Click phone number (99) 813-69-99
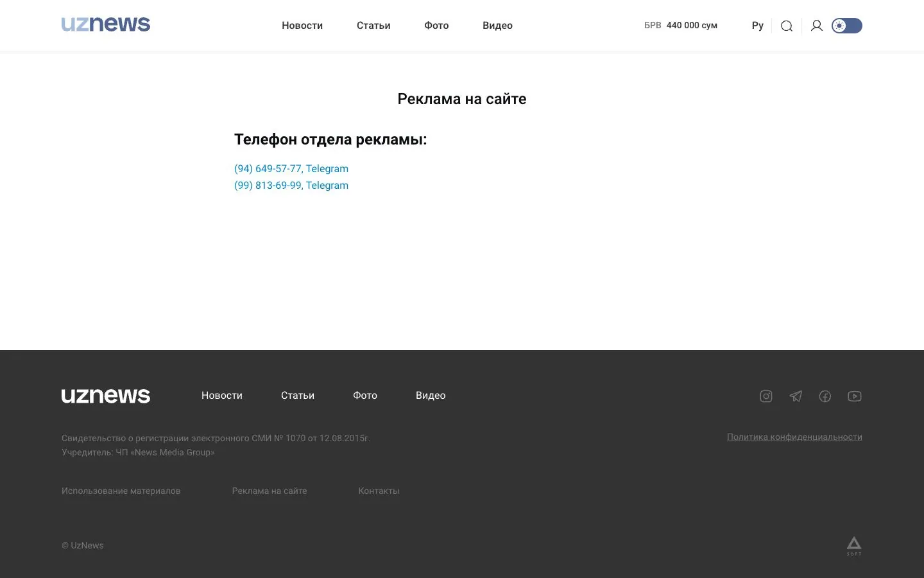The width and height of the screenshot is (924, 578). tap(268, 185)
